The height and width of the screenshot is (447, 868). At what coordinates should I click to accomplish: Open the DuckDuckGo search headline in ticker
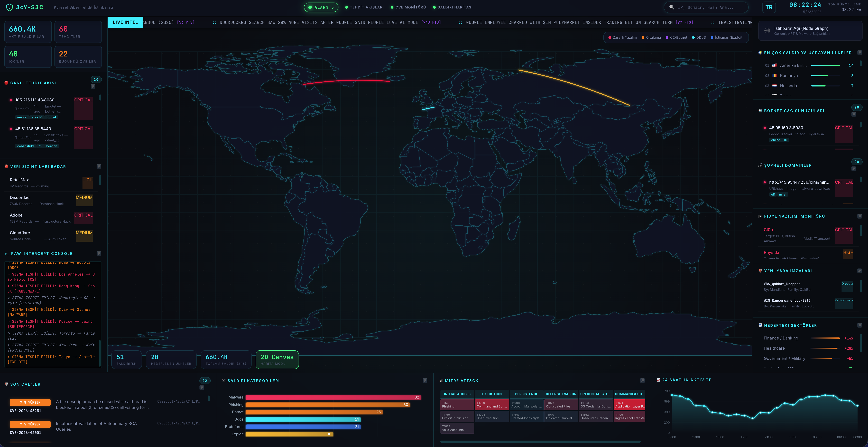coord(330,22)
